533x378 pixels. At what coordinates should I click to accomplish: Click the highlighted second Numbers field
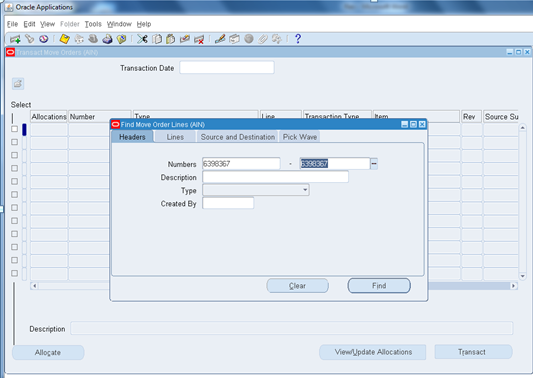(x=334, y=164)
